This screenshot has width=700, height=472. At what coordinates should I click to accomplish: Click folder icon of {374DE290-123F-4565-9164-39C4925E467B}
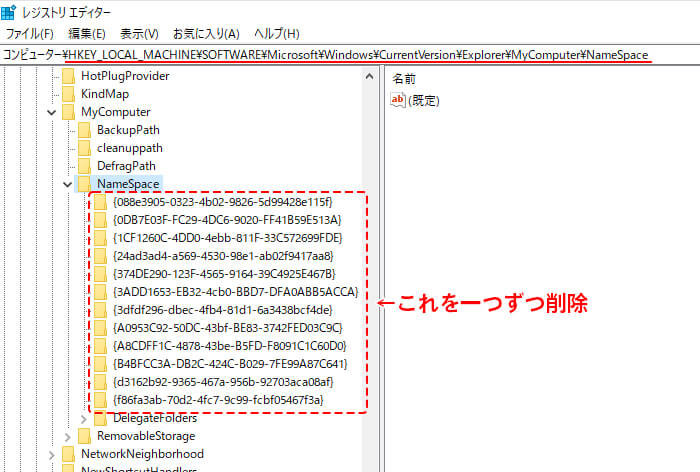pos(100,274)
